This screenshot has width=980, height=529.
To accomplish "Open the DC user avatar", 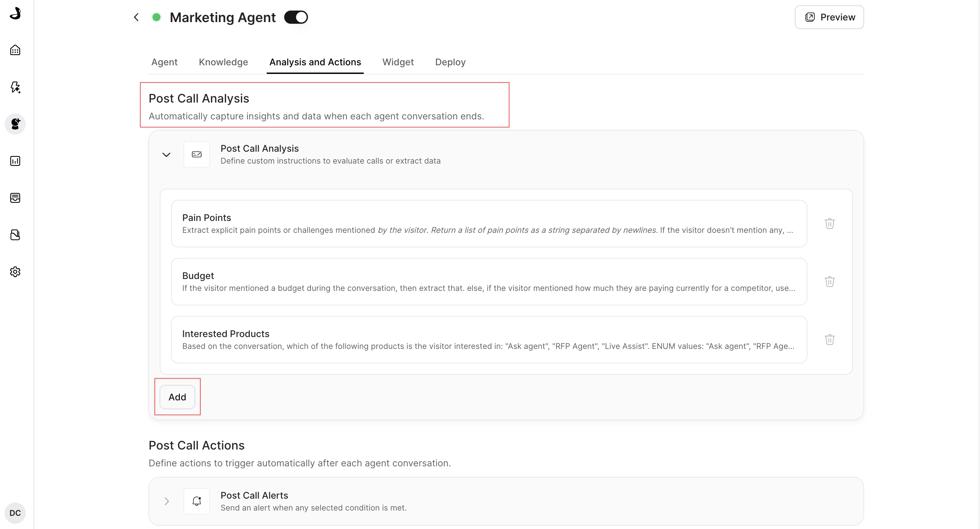I will click(15, 513).
